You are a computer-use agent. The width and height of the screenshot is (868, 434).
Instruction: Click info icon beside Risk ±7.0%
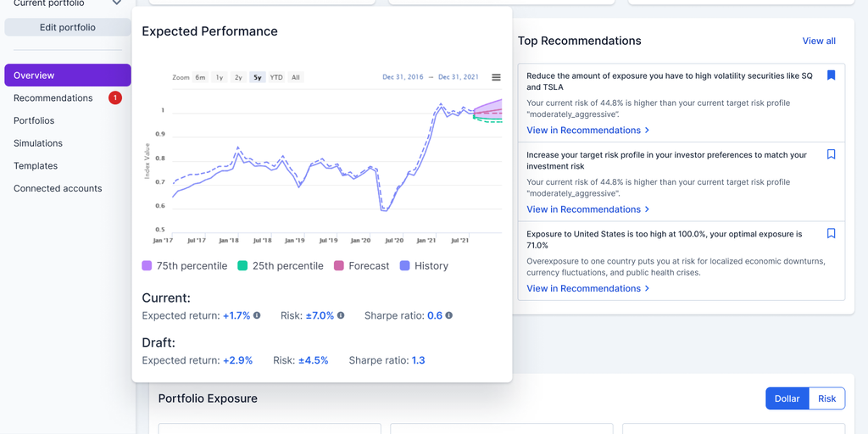point(341,315)
